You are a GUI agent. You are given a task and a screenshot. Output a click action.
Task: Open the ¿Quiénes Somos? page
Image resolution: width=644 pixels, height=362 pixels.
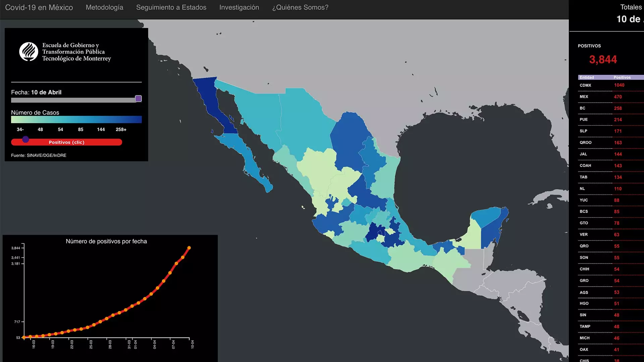(x=300, y=7)
